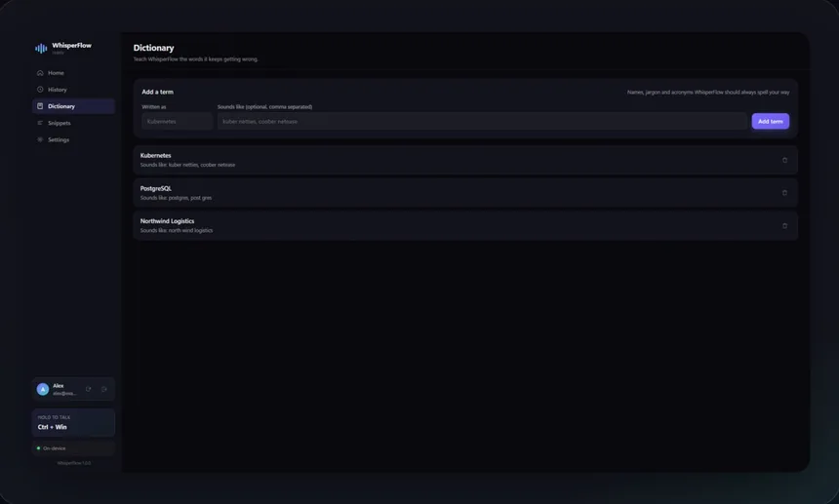This screenshot has height=504, width=839.
Task: Focus the "Written as" input field
Action: tap(178, 121)
